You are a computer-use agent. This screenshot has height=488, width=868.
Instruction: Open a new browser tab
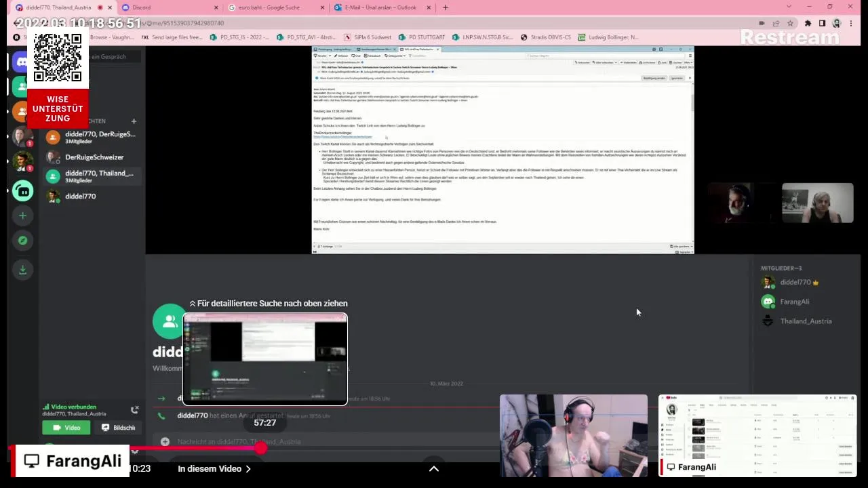point(446,7)
